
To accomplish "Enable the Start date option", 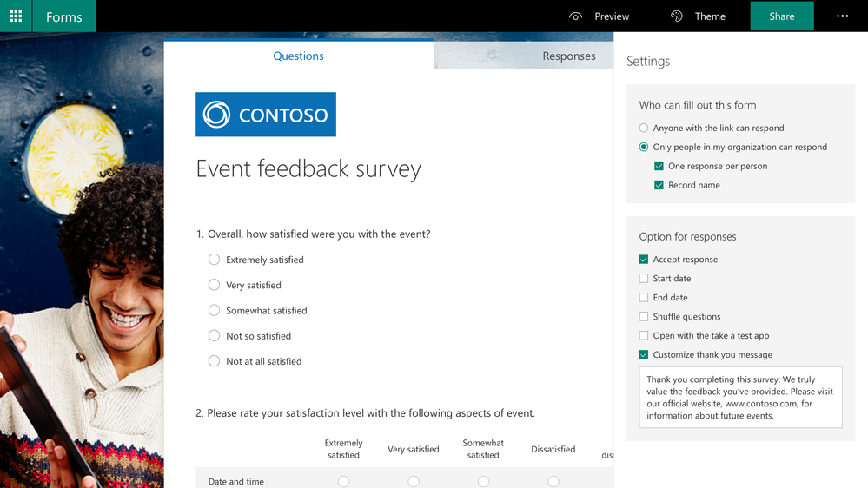I will tap(643, 279).
